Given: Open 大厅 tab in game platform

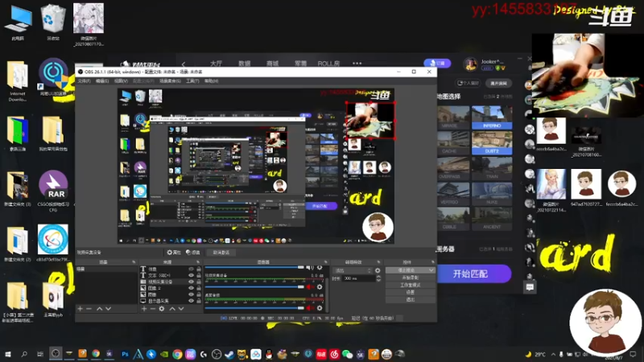Looking at the screenshot, I should tap(216, 64).
